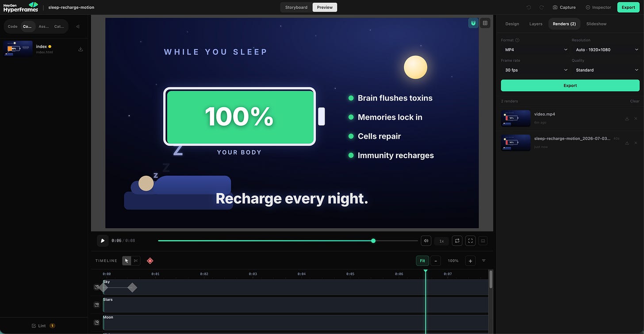Image resolution: width=644 pixels, height=334 pixels.
Task: Zoom in the timeline
Action: 470,261
